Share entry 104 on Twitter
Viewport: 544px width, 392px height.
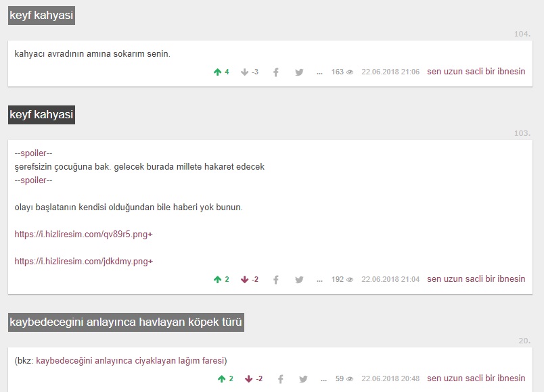click(299, 72)
